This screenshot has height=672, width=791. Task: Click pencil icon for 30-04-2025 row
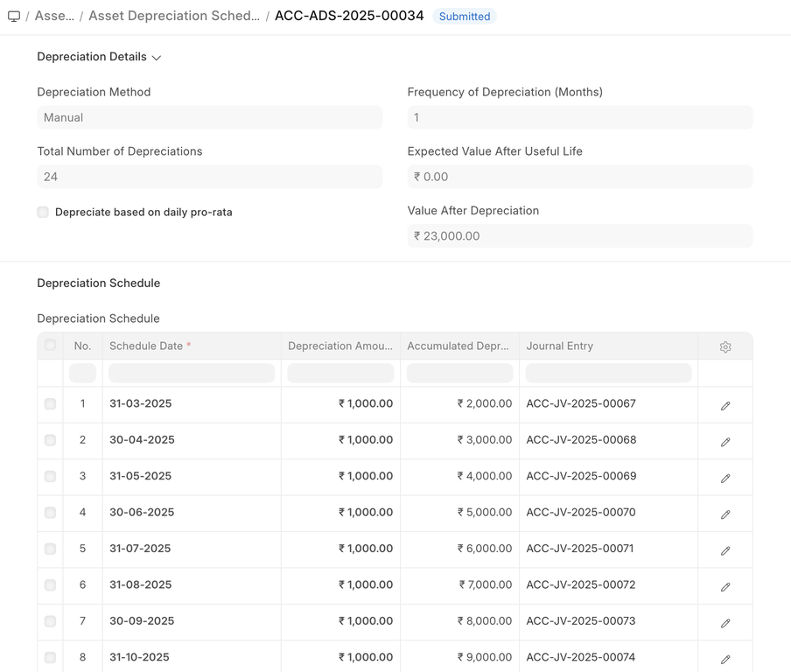click(724, 442)
